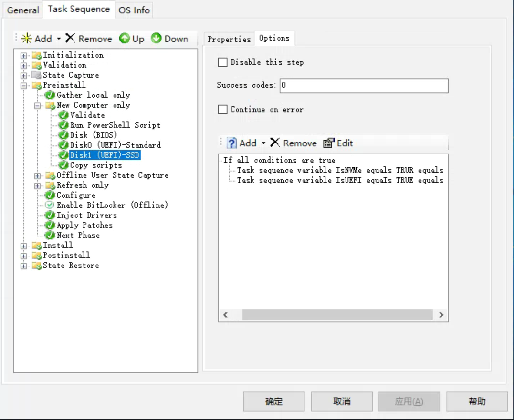Select the Preinstall folder icon
514x420 pixels.
(37, 85)
